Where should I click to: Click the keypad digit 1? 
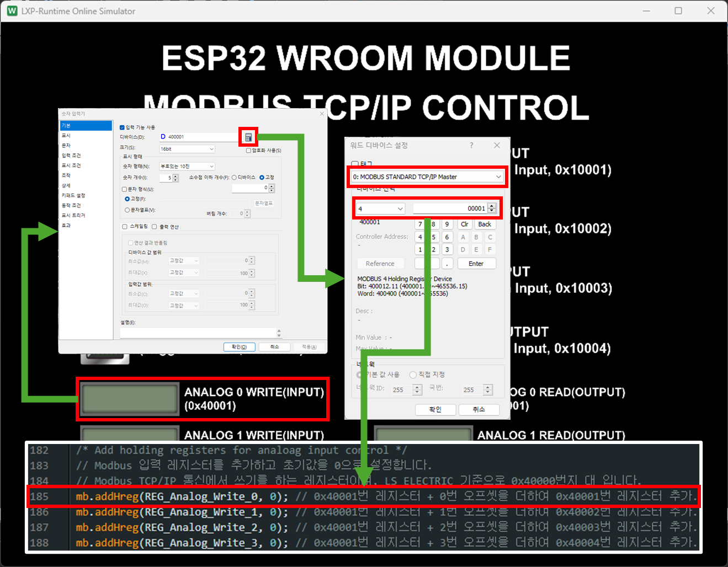click(x=420, y=250)
